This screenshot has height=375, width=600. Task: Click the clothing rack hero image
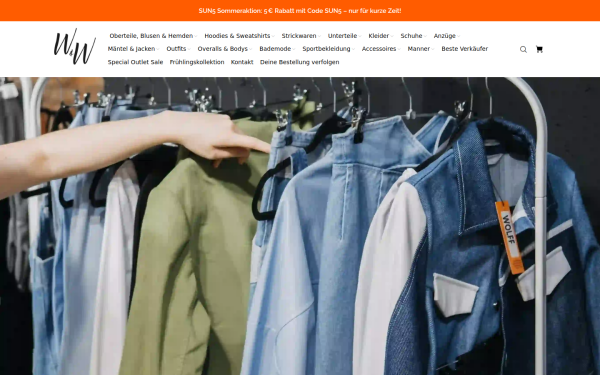pyautogui.click(x=300, y=226)
